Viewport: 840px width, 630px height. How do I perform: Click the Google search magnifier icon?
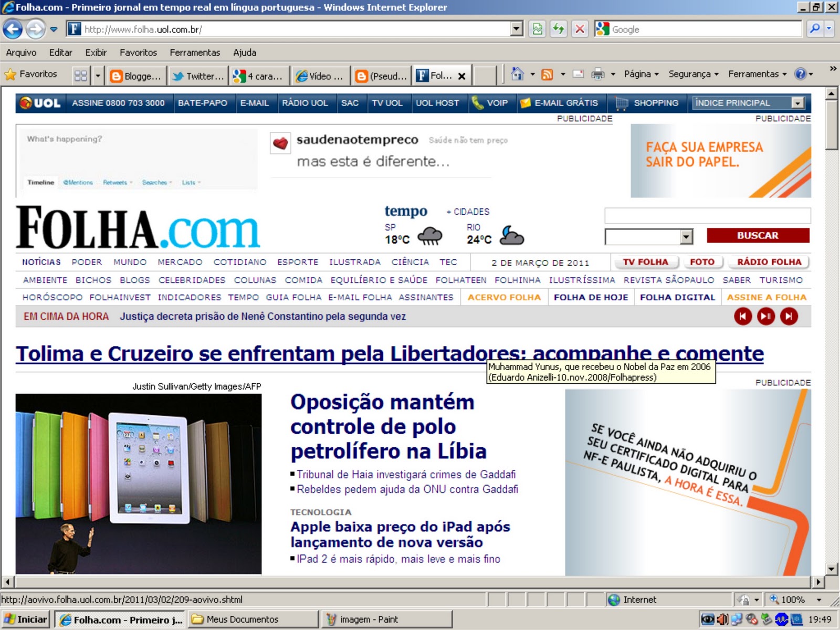[814, 29]
